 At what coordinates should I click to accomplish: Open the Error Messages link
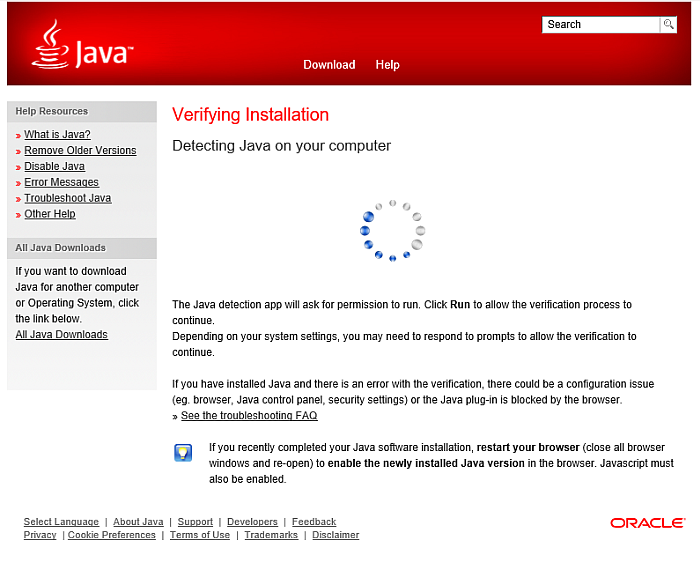tap(61, 182)
